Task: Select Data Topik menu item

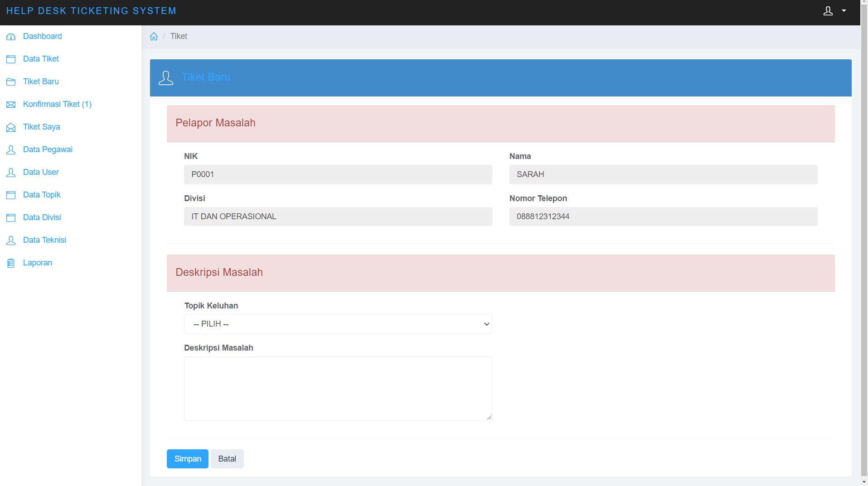Action: coord(42,195)
